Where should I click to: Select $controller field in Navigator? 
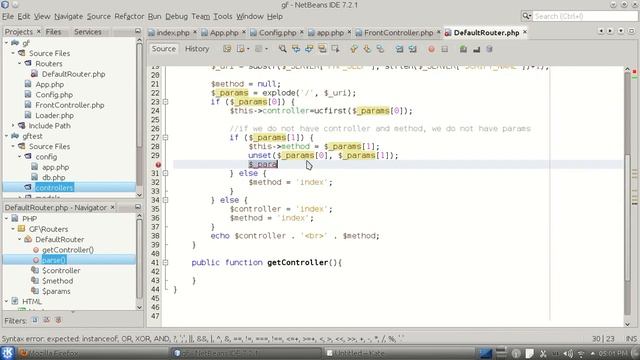tap(61, 270)
